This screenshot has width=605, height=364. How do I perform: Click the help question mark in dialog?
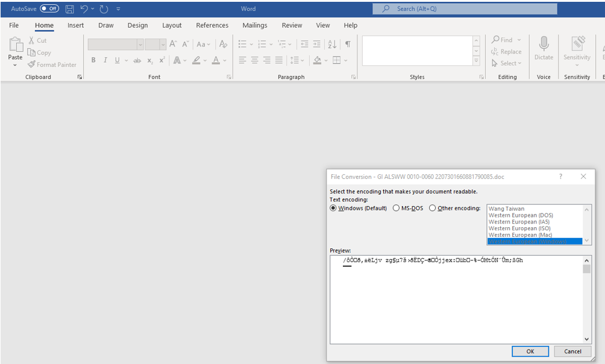click(560, 177)
